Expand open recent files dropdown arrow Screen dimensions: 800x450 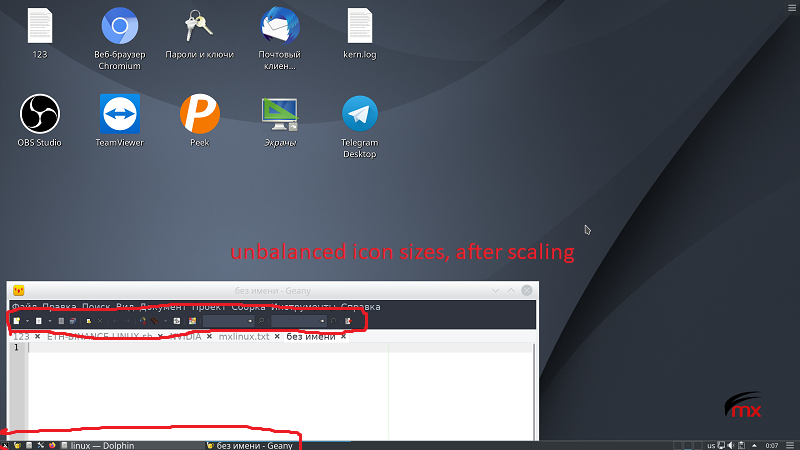point(49,321)
